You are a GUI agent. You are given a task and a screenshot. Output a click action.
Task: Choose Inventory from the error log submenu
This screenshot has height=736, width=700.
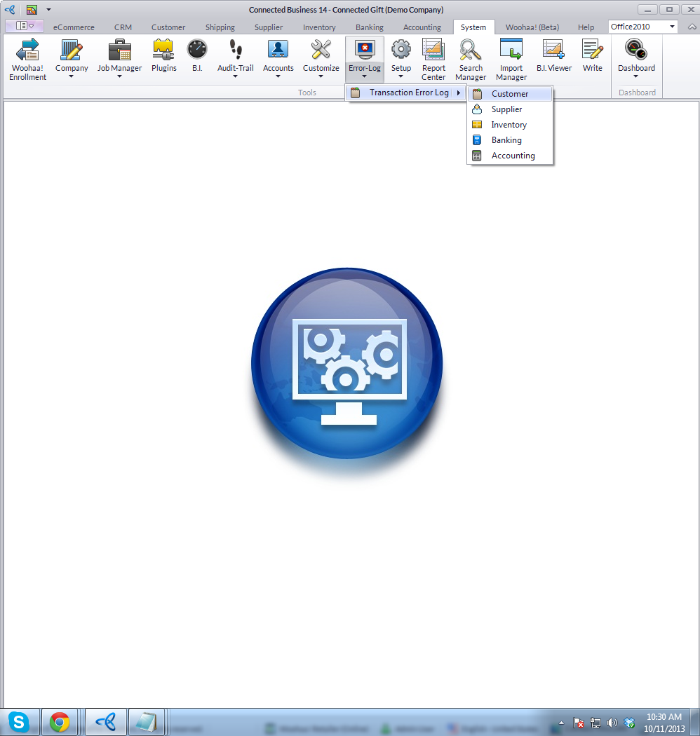[x=509, y=125]
